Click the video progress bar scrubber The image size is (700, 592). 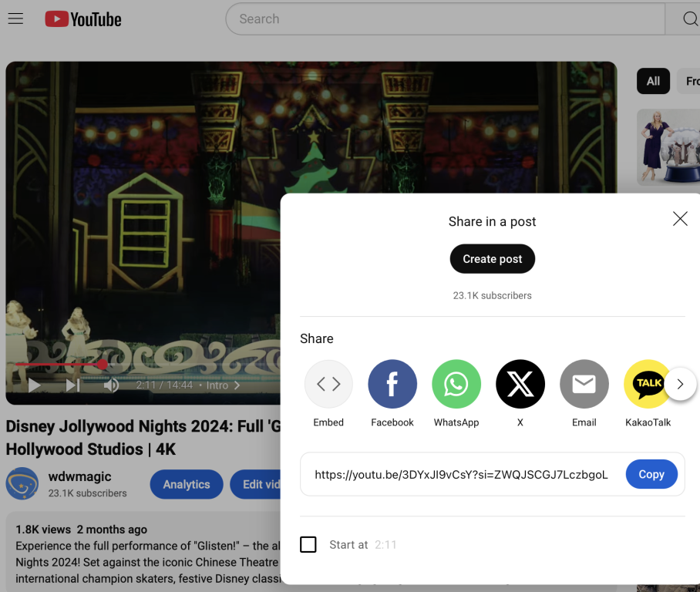(103, 364)
